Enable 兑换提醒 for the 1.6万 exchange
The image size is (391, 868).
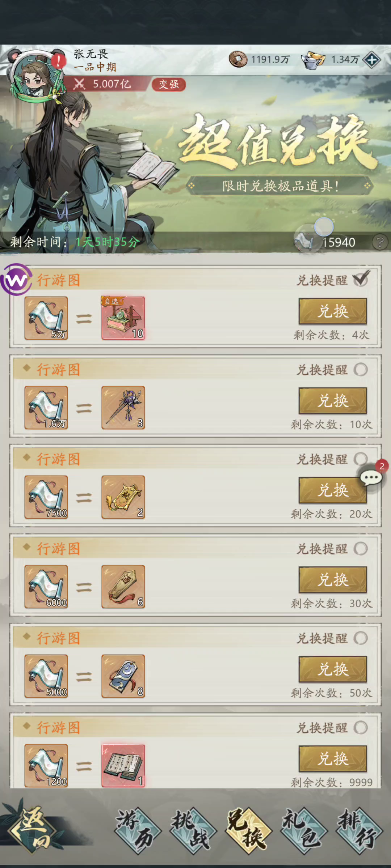click(x=361, y=370)
